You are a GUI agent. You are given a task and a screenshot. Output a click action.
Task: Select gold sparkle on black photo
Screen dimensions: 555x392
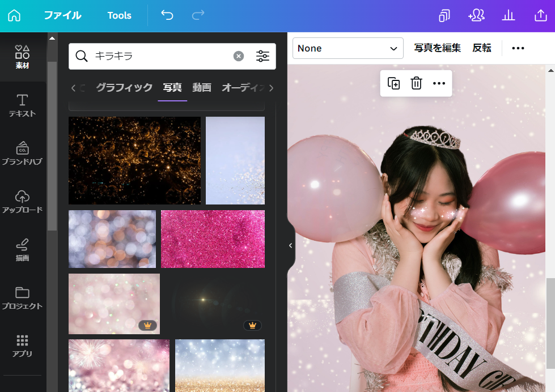point(134,161)
